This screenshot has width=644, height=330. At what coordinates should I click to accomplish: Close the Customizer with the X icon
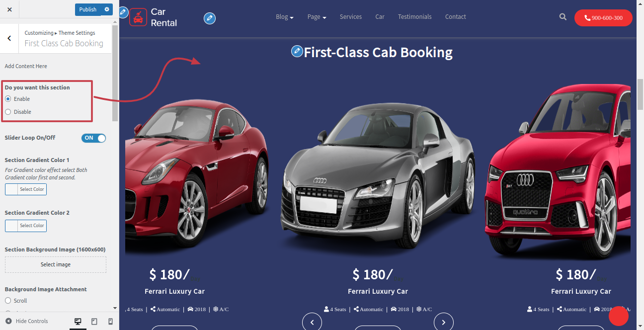(x=9, y=9)
